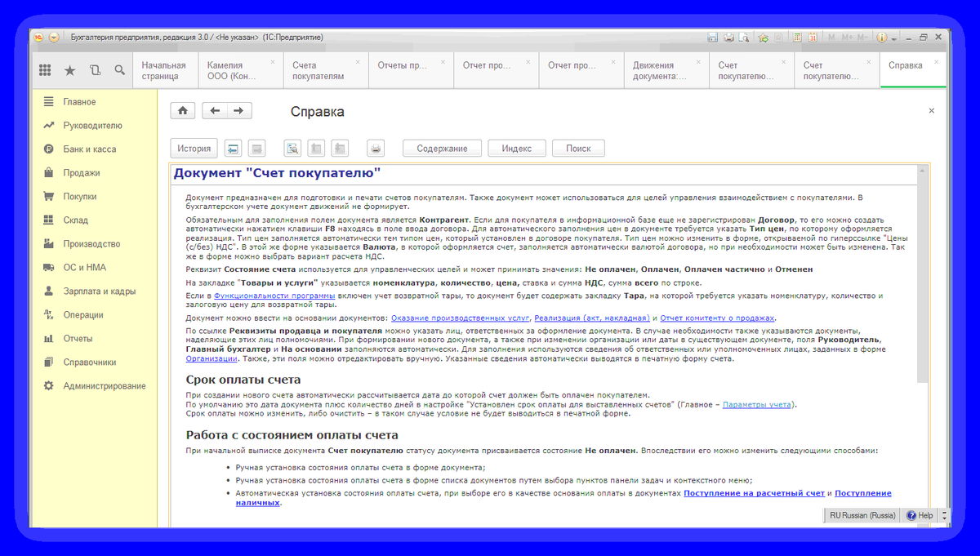Open the ОС и НМА section
Image resolution: width=980 pixels, height=556 pixels.
pyautogui.click(x=84, y=268)
